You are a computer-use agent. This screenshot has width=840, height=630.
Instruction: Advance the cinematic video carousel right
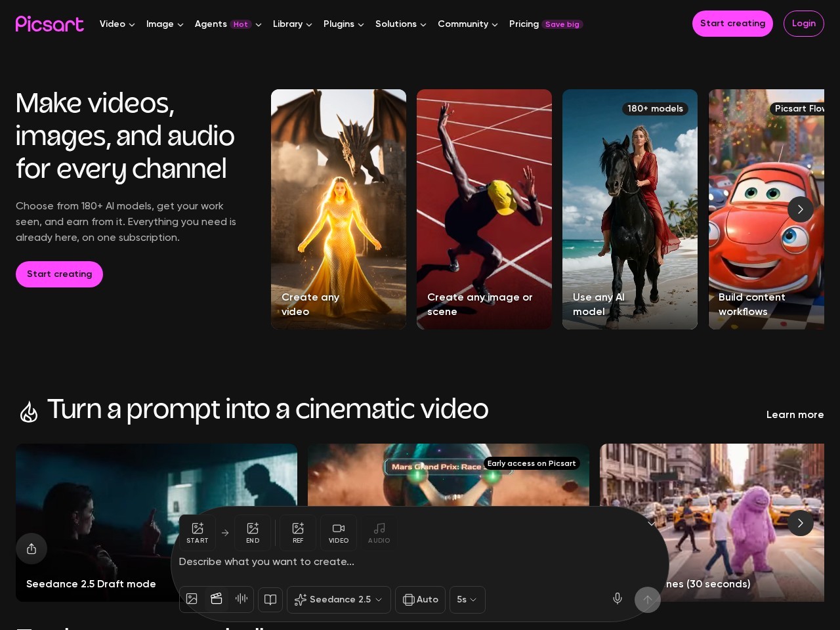tap(800, 523)
